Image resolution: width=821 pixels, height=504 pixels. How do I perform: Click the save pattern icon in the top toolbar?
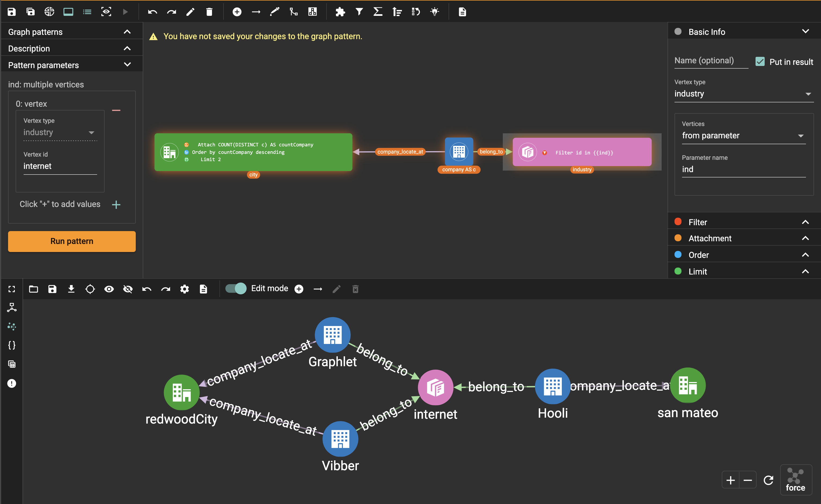point(12,12)
